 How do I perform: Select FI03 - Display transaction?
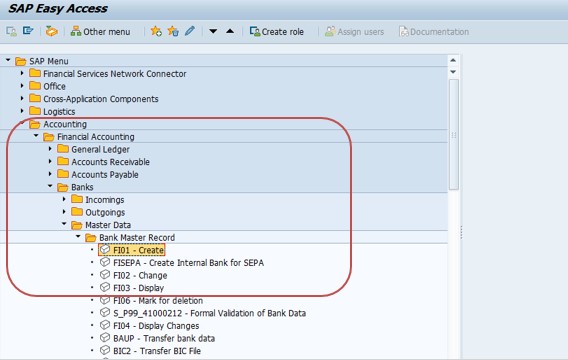[x=138, y=288]
